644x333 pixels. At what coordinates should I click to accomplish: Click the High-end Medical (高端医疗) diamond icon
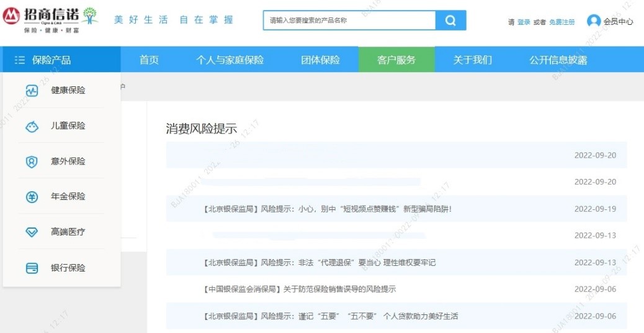pyautogui.click(x=32, y=232)
